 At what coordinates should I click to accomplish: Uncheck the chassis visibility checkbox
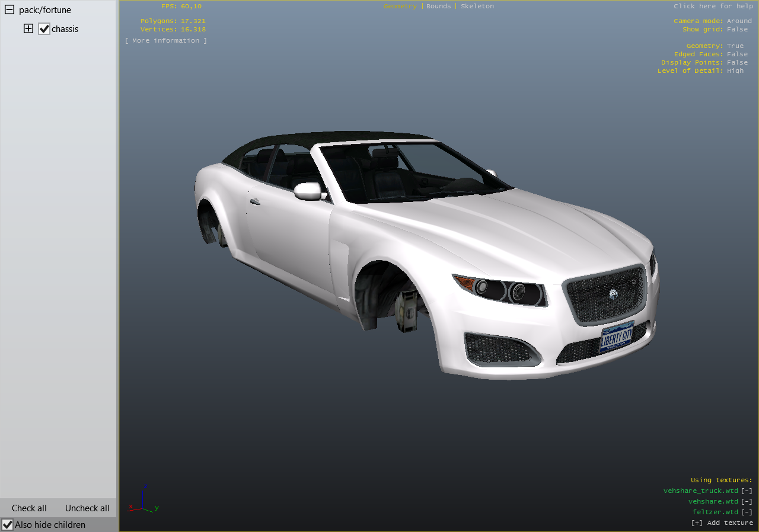[44, 28]
